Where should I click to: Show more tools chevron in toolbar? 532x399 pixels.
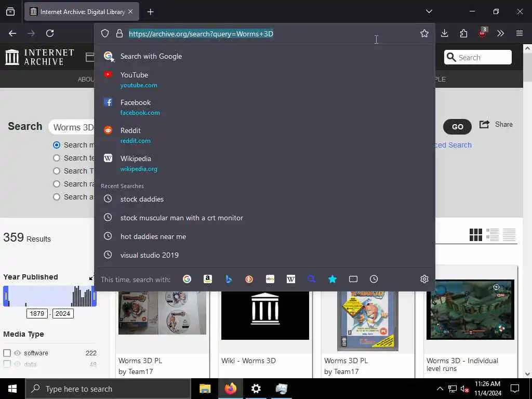coord(500,33)
